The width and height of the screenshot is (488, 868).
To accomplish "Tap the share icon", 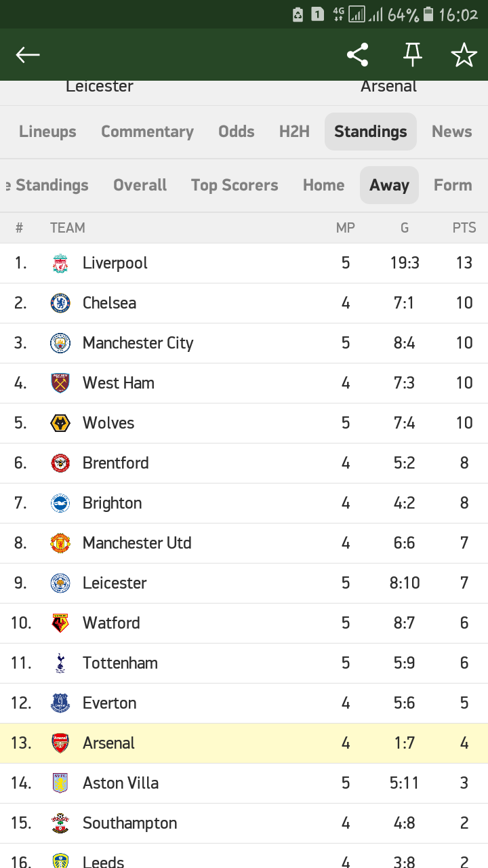I will coord(357,55).
